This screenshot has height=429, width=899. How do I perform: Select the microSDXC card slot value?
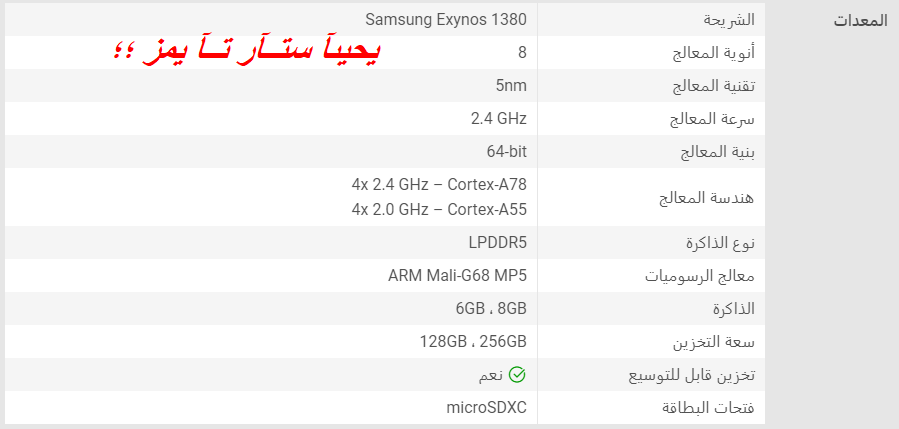[486, 408]
